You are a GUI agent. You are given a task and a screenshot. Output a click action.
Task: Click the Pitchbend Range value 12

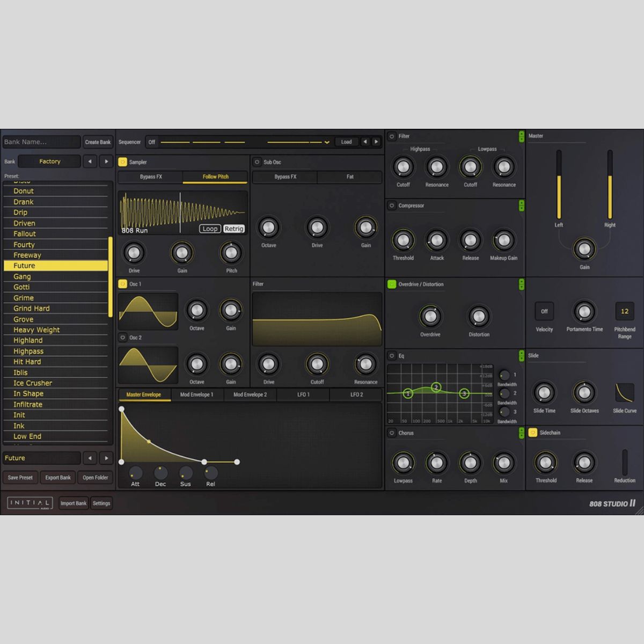(625, 311)
